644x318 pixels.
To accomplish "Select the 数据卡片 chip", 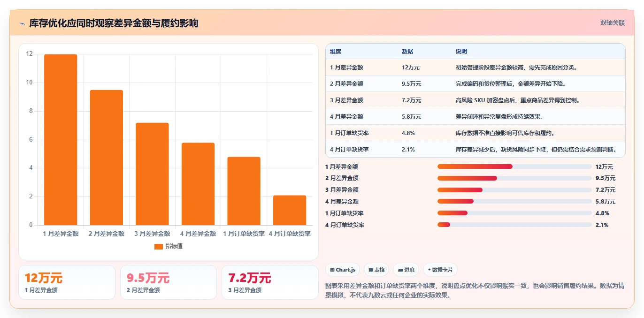I will 440,270.
